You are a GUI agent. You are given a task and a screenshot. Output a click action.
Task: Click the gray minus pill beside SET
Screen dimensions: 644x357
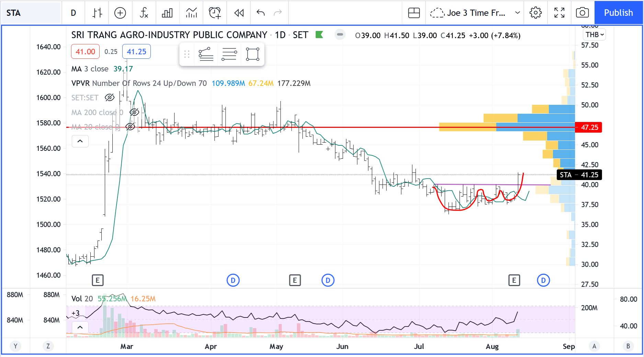340,35
